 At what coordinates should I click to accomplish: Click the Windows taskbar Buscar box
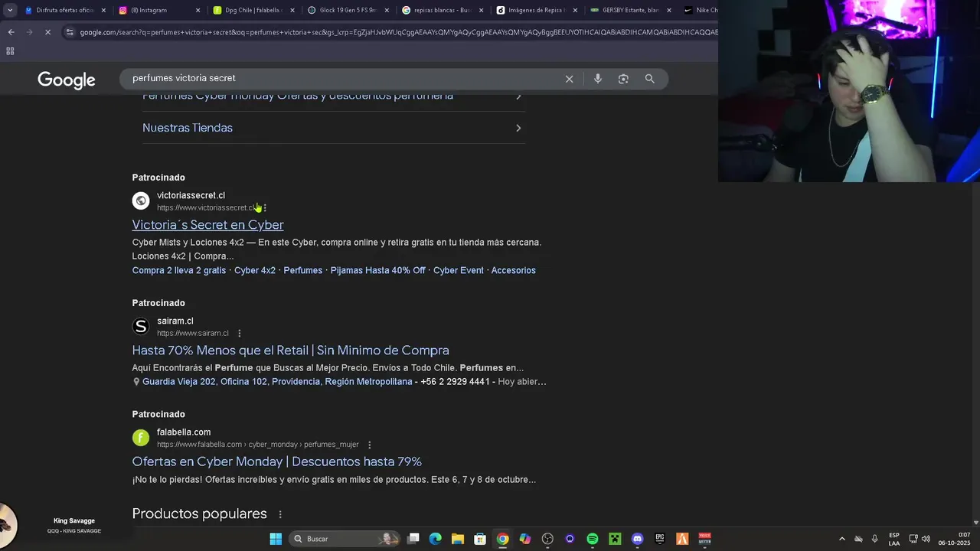[x=346, y=539]
